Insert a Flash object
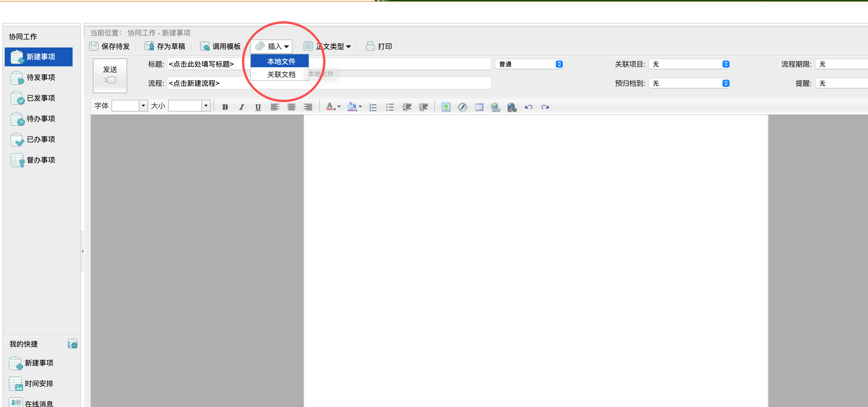The image size is (868, 407). pyautogui.click(x=462, y=107)
